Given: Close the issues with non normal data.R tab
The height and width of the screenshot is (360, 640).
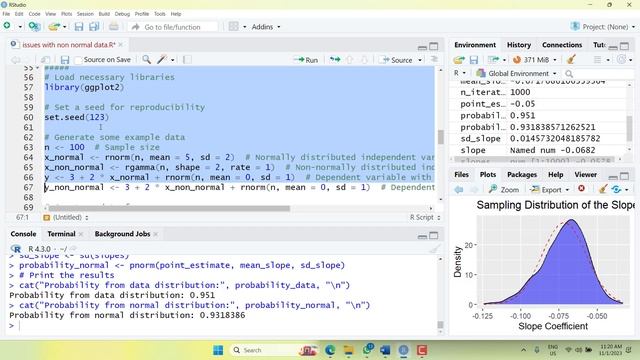Looking at the screenshot, I should point(120,44).
